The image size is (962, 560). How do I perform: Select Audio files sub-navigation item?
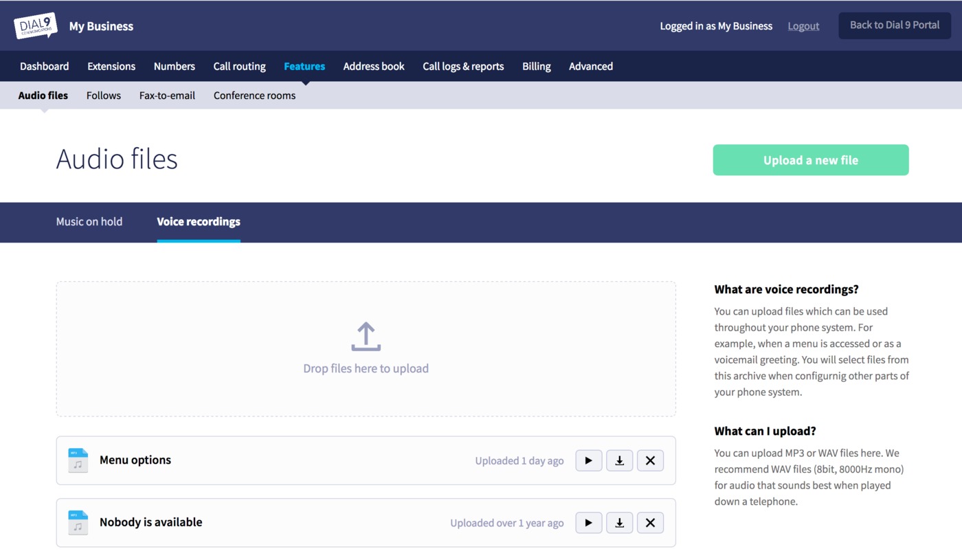tap(43, 96)
